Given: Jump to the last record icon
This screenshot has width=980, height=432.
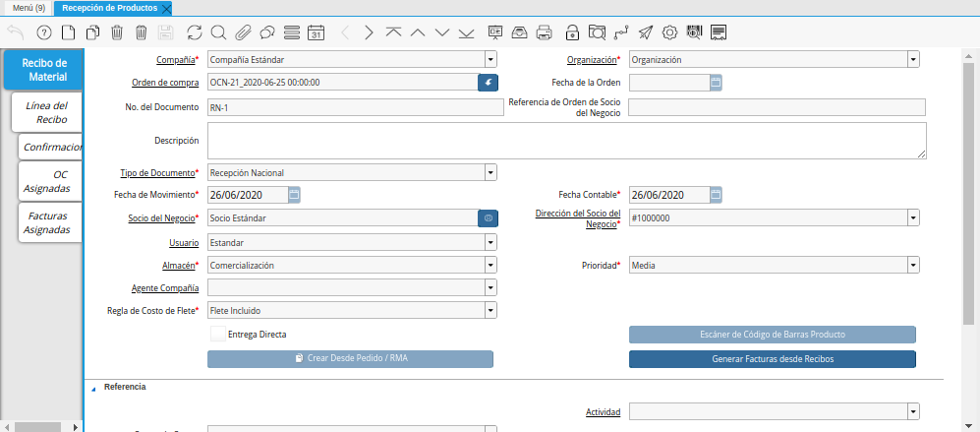Looking at the screenshot, I should click(x=466, y=32).
